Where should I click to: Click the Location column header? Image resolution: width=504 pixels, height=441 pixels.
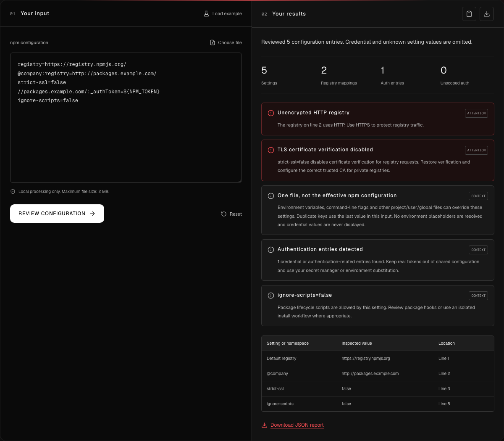446,343
